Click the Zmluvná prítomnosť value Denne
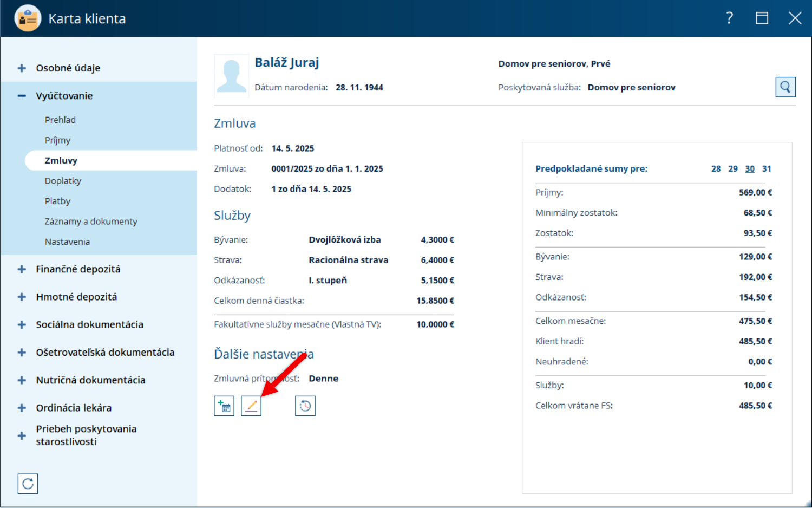 point(324,379)
